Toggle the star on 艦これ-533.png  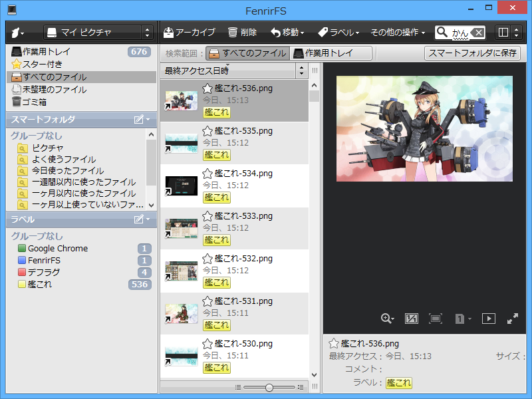click(207, 216)
